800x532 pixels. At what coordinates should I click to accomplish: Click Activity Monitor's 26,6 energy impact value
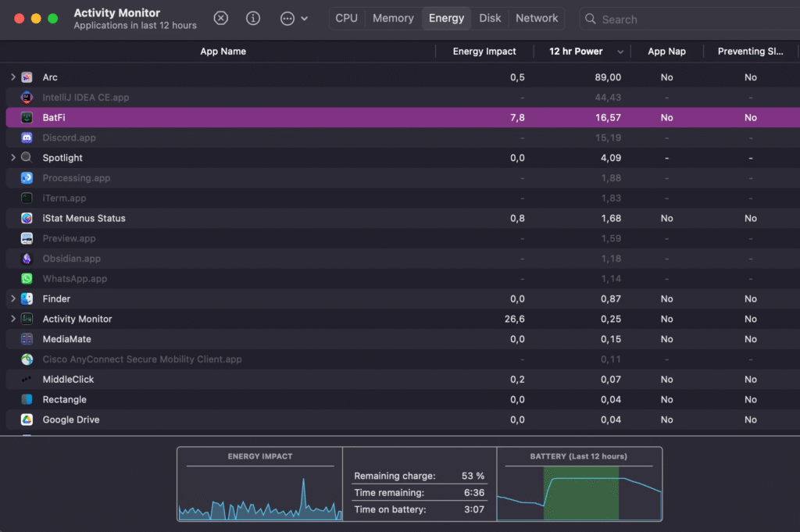click(514, 319)
